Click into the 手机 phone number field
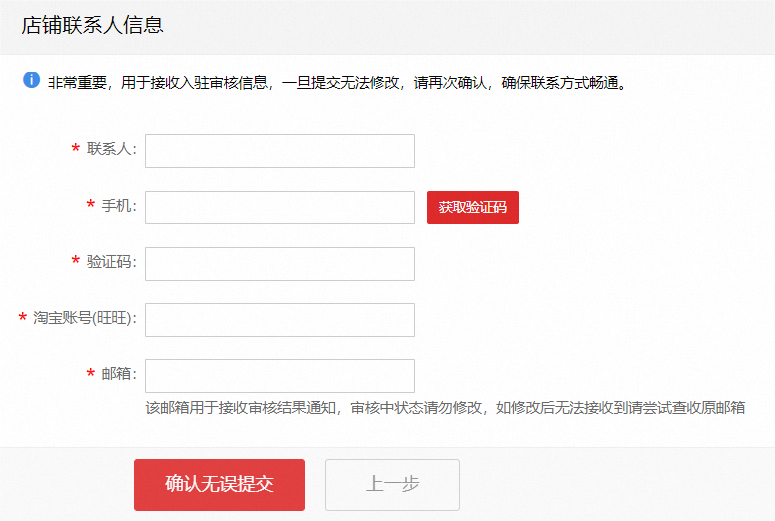This screenshot has height=521, width=775. pyautogui.click(x=280, y=208)
